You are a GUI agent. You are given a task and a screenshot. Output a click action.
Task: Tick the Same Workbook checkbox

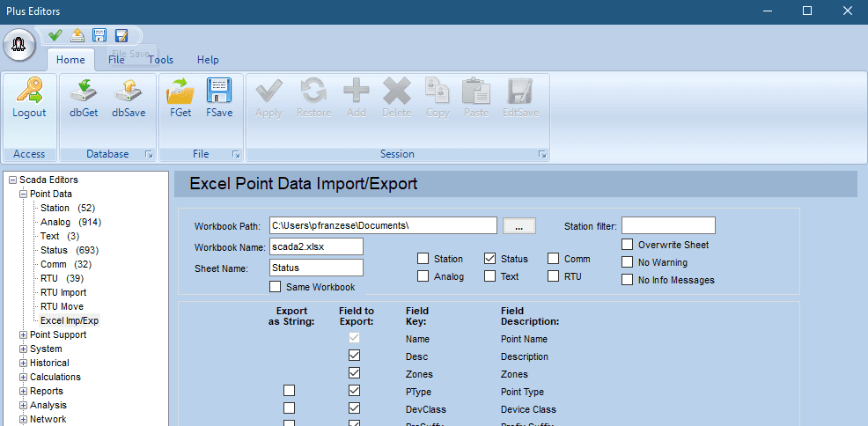coord(276,287)
